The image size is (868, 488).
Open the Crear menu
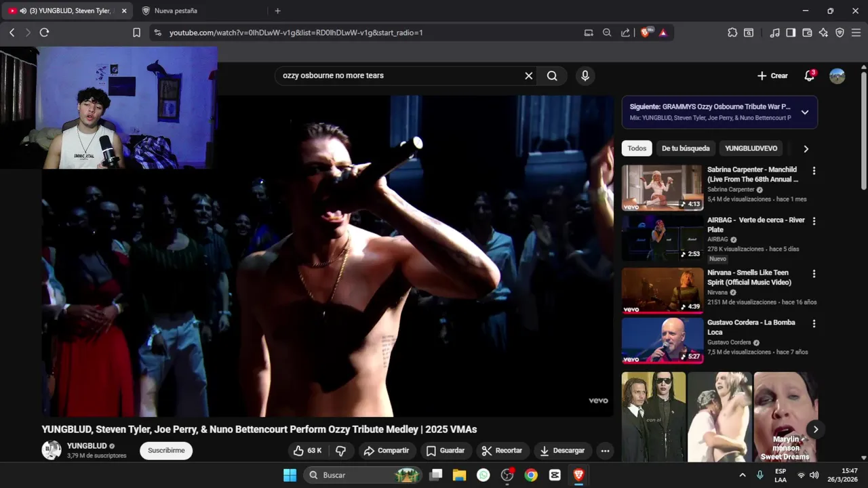pos(772,76)
